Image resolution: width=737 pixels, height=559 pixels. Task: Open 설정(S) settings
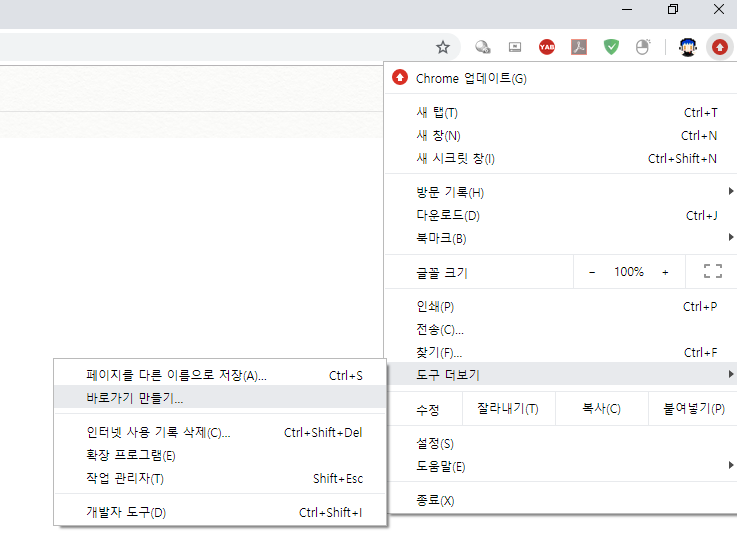click(560, 443)
